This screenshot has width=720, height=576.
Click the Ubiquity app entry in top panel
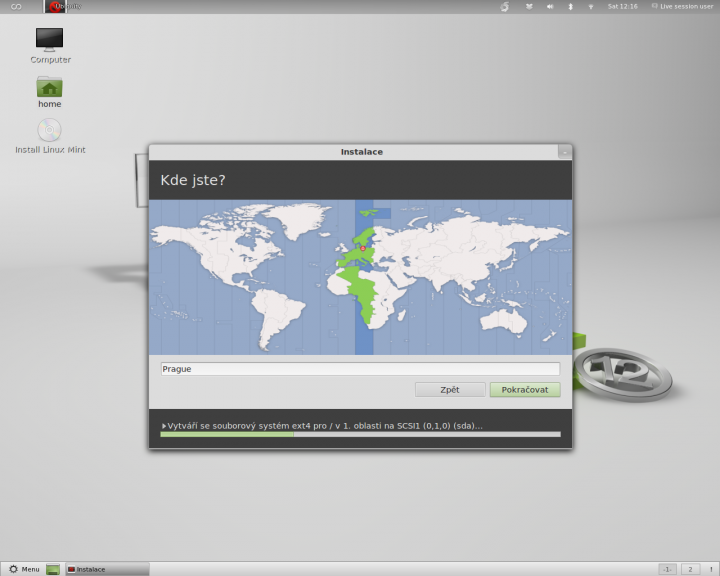coord(63,6)
